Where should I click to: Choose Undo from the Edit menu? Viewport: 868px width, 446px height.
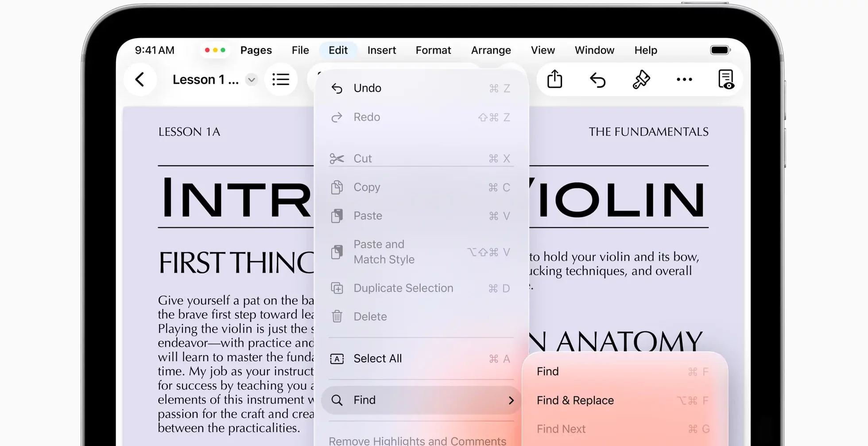(367, 88)
